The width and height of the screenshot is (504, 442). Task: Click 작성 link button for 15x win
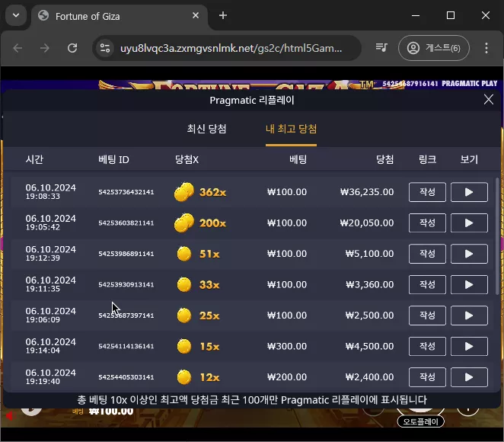(427, 347)
